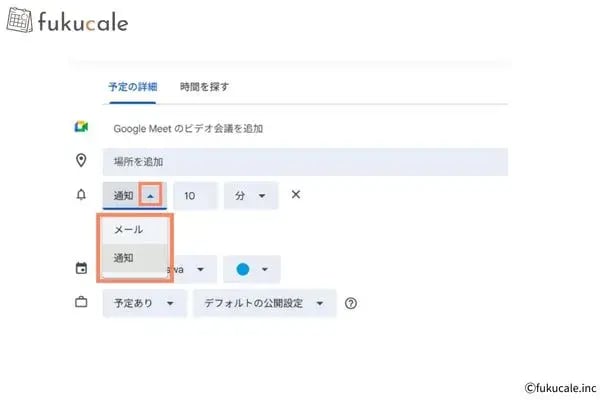Click the briefcase availability icon

point(81,303)
